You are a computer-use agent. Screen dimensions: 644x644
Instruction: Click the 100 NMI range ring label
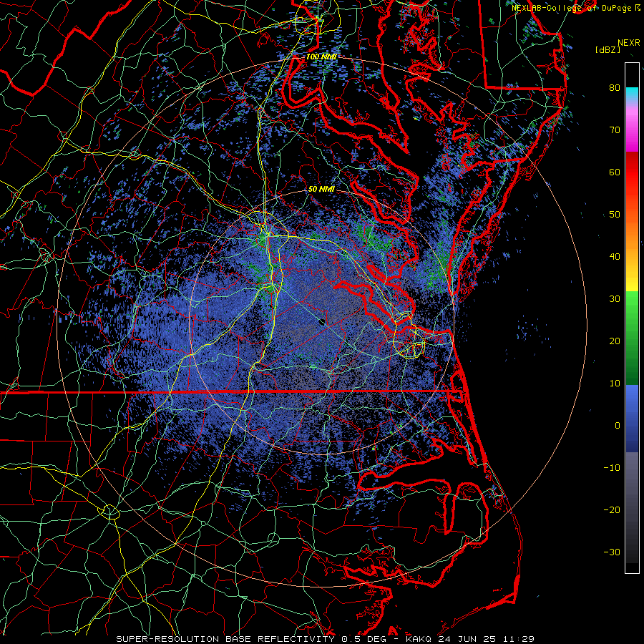321,57
